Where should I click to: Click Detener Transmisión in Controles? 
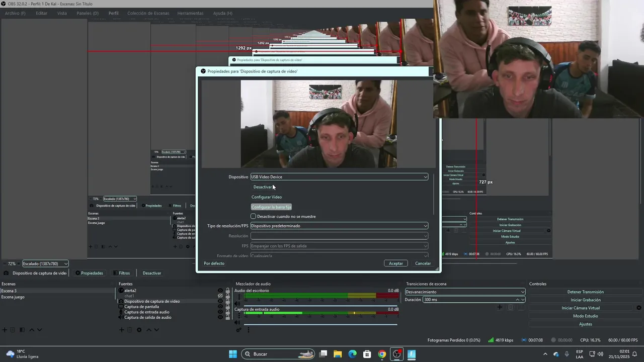[x=586, y=292]
